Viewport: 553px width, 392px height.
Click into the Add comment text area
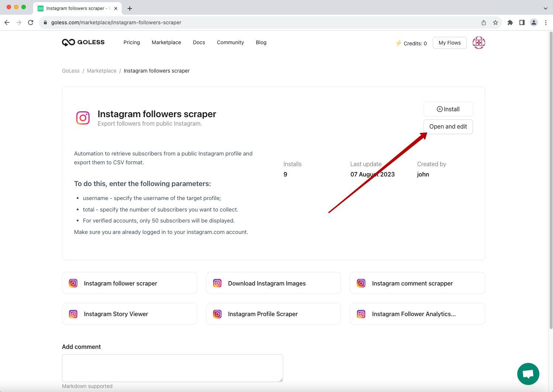[173, 368]
